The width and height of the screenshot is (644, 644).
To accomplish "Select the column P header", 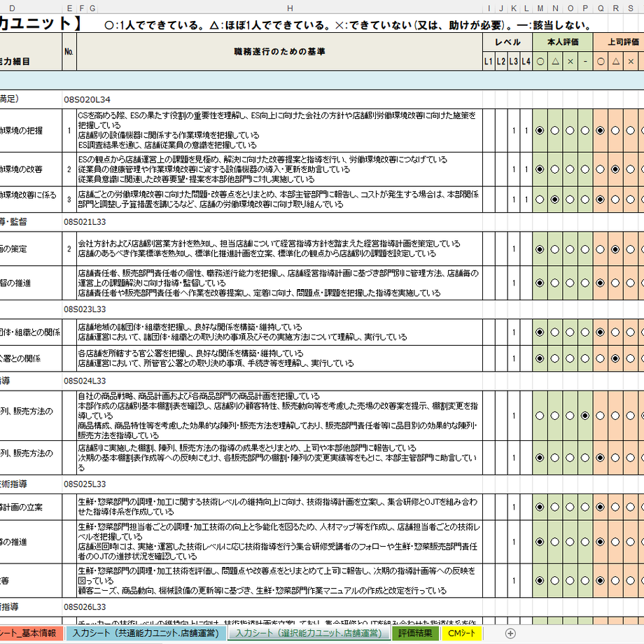I will [x=585, y=8].
